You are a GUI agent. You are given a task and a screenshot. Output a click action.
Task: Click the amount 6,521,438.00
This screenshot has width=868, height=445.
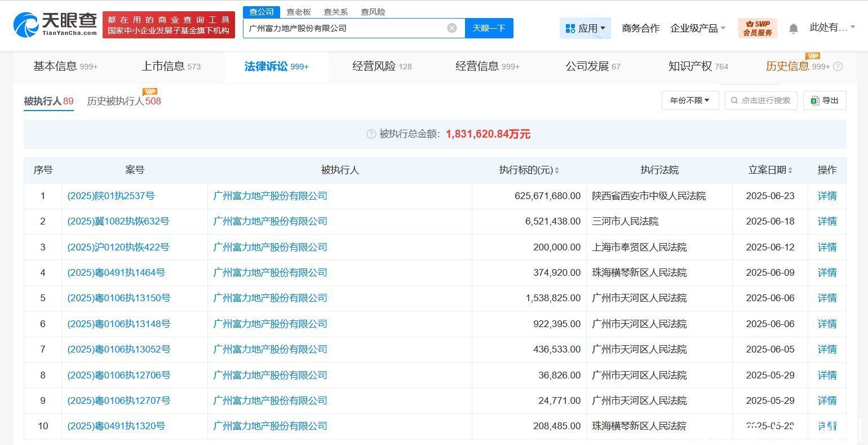point(553,222)
